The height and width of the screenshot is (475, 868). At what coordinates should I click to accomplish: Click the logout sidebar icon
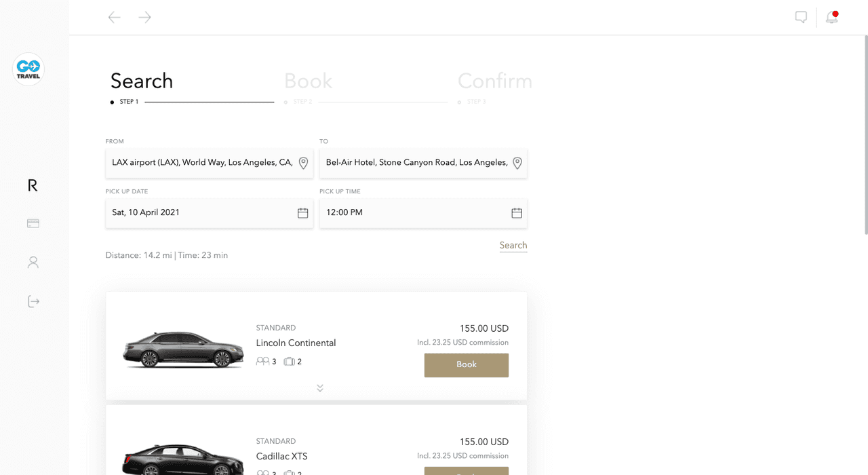click(x=33, y=301)
